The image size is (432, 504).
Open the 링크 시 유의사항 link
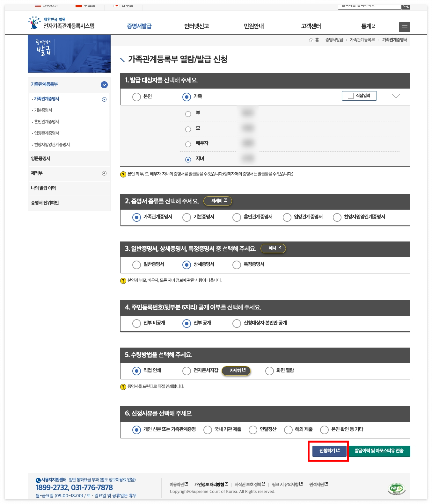pos(287,485)
